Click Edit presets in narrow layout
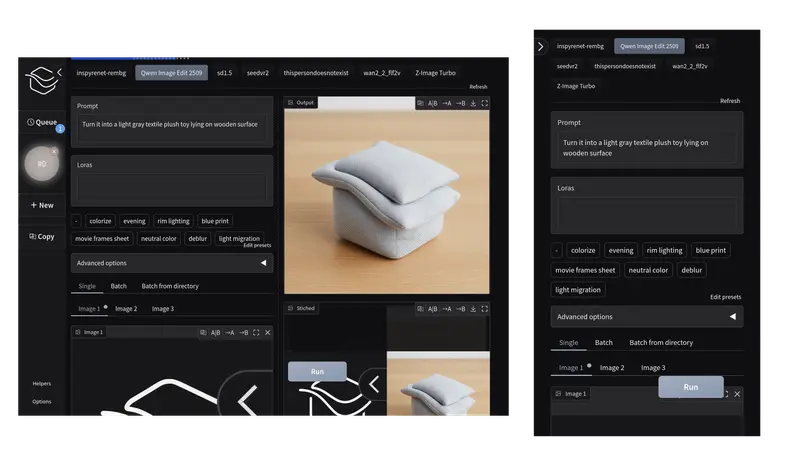800x460 pixels. pyautogui.click(x=726, y=297)
